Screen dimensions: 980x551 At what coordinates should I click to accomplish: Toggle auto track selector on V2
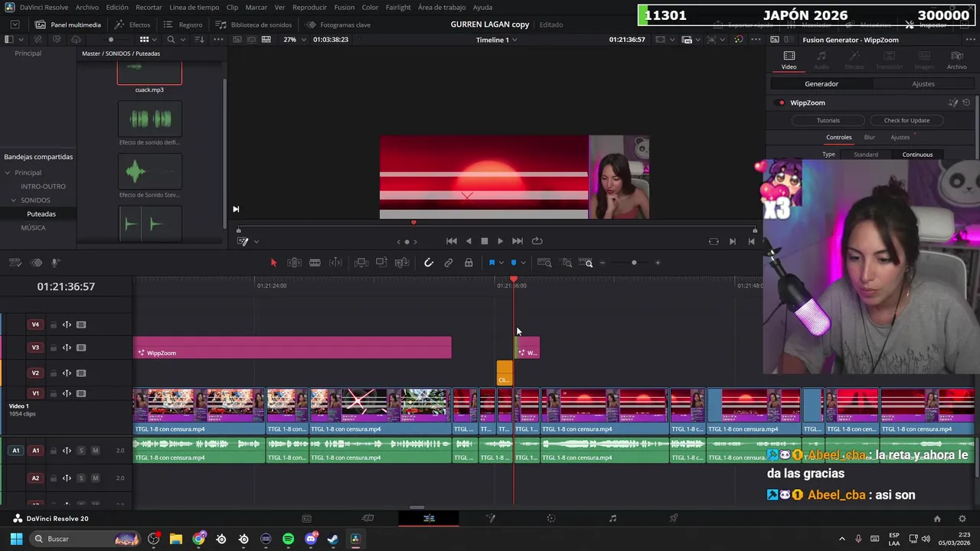[x=67, y=373]
